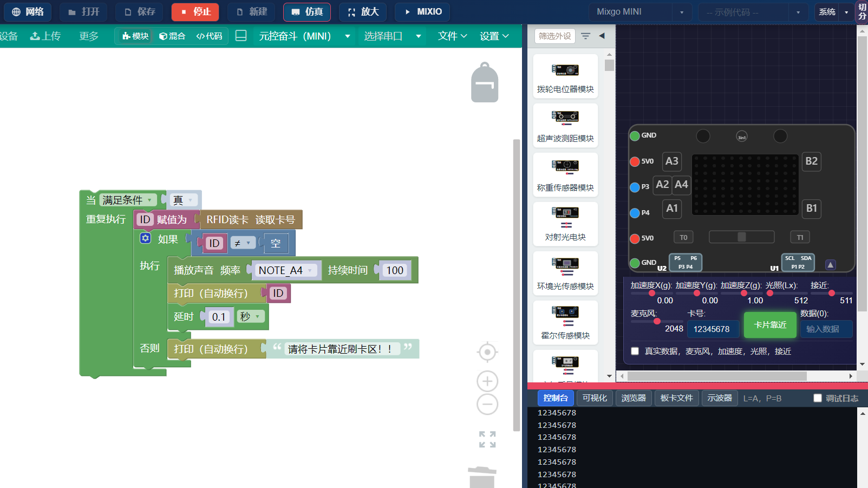
Task: Open the 选择串口 port dropdown
Action: 392,36
